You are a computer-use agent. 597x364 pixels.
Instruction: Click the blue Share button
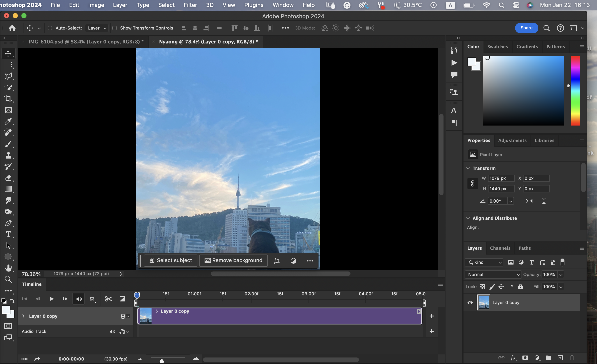click(x=526, y=28)
